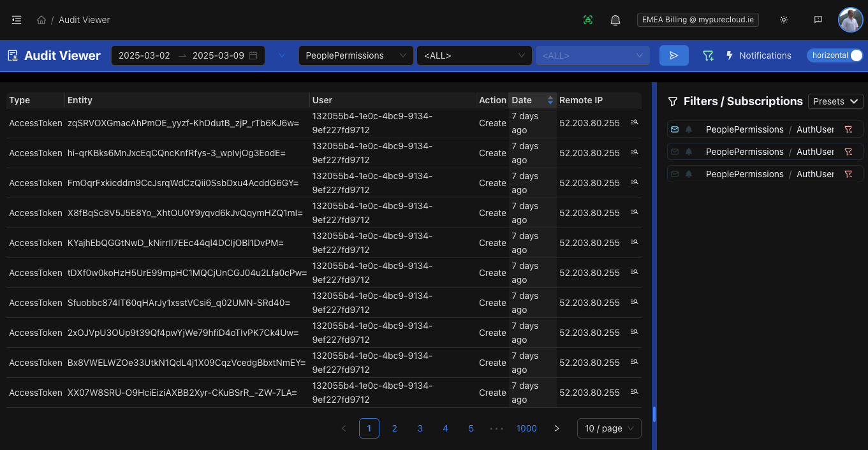The width and height of the screenshot is (868, 450).
Task: Click Filters / Subscriptions funnel icon
Action: tap(672, 101)
